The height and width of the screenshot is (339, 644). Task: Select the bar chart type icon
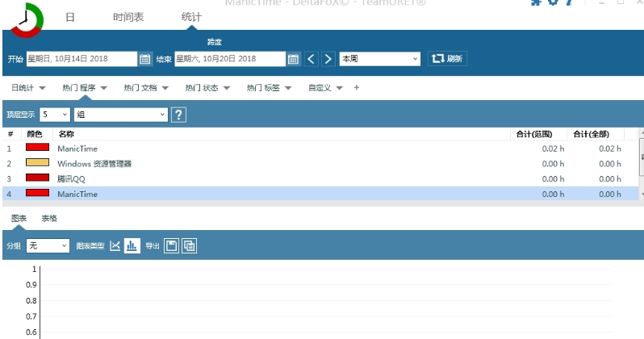(132, 245)
